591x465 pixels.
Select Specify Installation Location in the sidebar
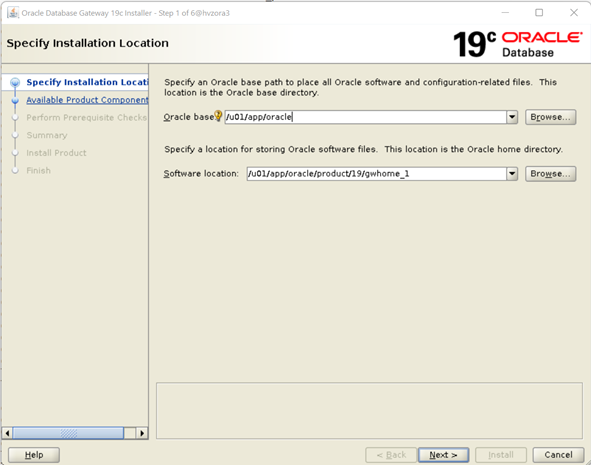(87, 82)
